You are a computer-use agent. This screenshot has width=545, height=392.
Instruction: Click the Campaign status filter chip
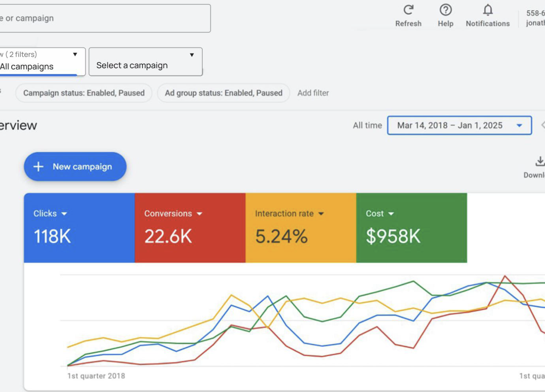[84, 93]
